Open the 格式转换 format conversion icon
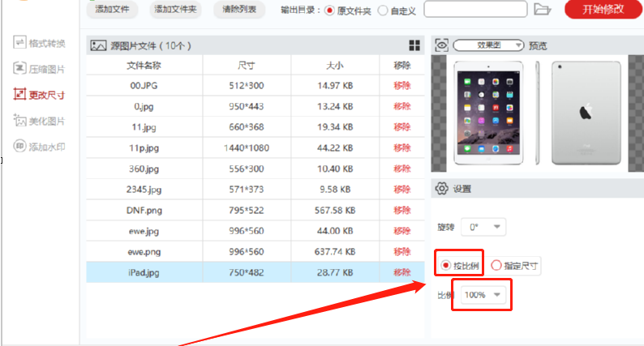The height and width of the screenshot is (346, 644). pos(19,42)
